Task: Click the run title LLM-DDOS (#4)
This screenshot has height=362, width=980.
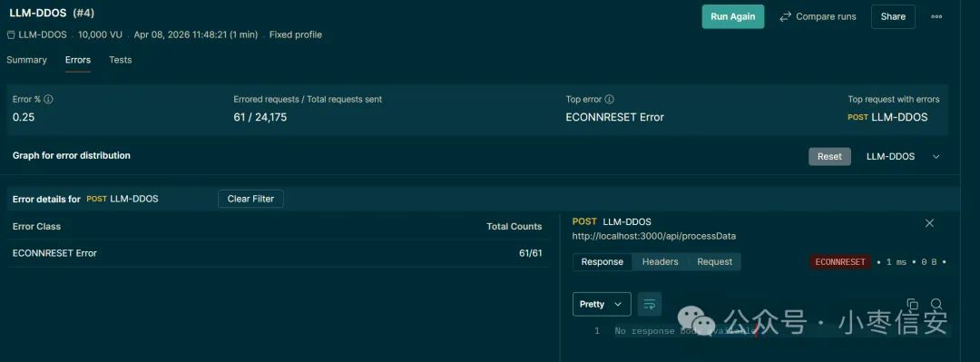Action: tap(52, 13)
